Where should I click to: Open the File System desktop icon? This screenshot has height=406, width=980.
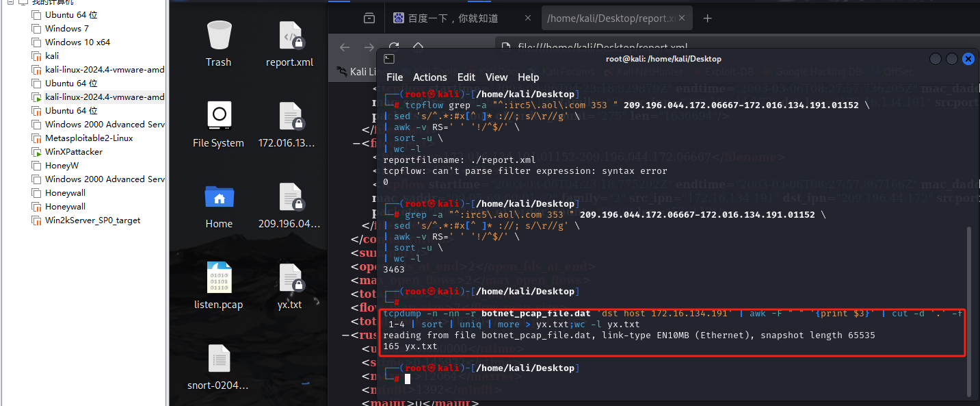pyautogui.click(x=219, y=125)
